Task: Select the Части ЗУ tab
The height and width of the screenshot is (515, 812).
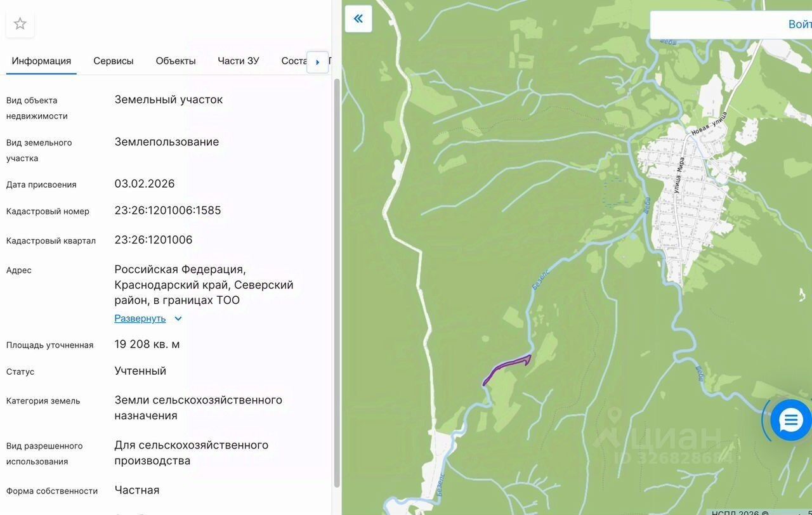Action: [239, 61]
